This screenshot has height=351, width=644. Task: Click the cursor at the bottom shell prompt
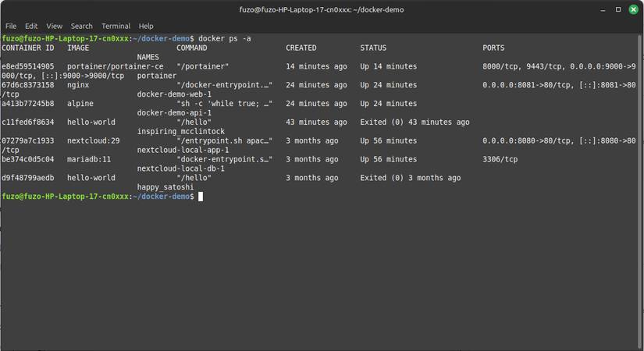(201, 197)
